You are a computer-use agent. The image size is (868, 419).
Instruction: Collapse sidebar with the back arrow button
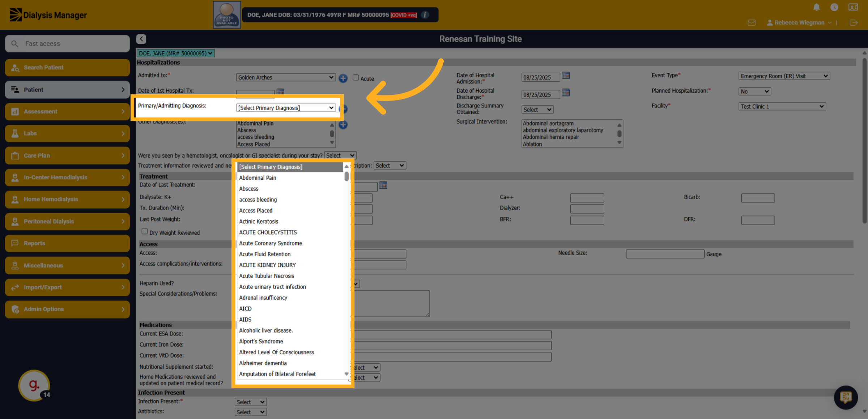point(141,39)
